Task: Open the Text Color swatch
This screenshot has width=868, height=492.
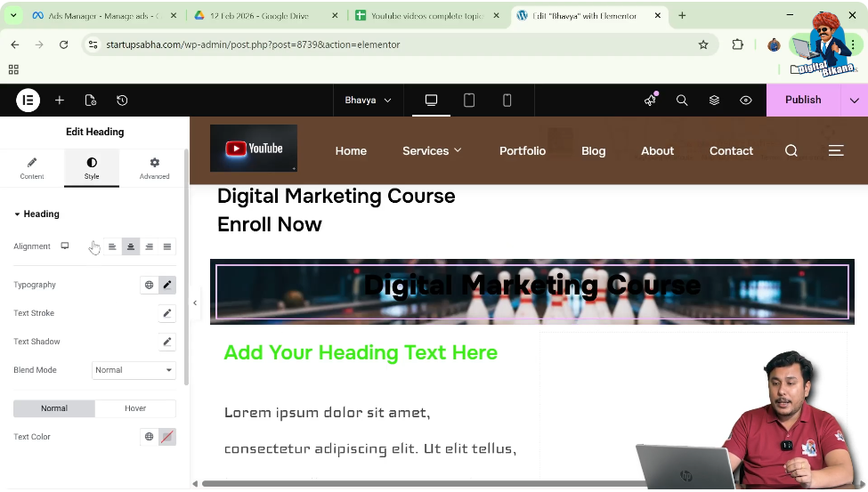Action: coord(167,437)
